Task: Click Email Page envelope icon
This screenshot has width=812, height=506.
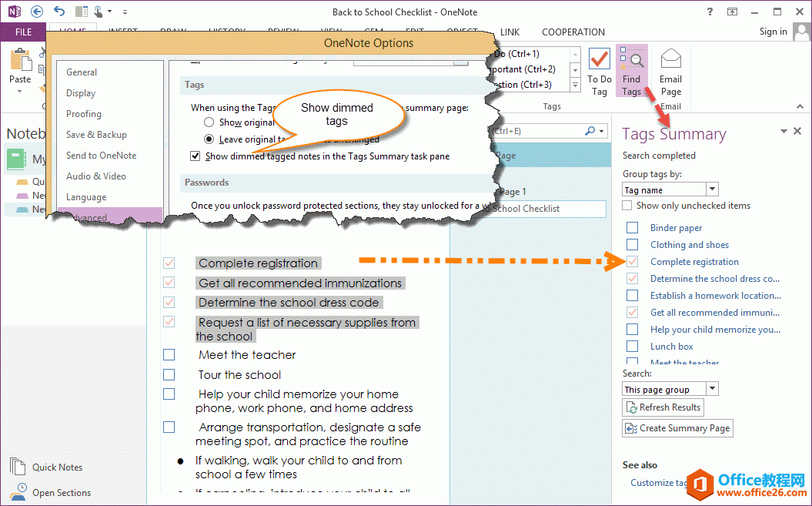Action: click(x=670, y=72)
